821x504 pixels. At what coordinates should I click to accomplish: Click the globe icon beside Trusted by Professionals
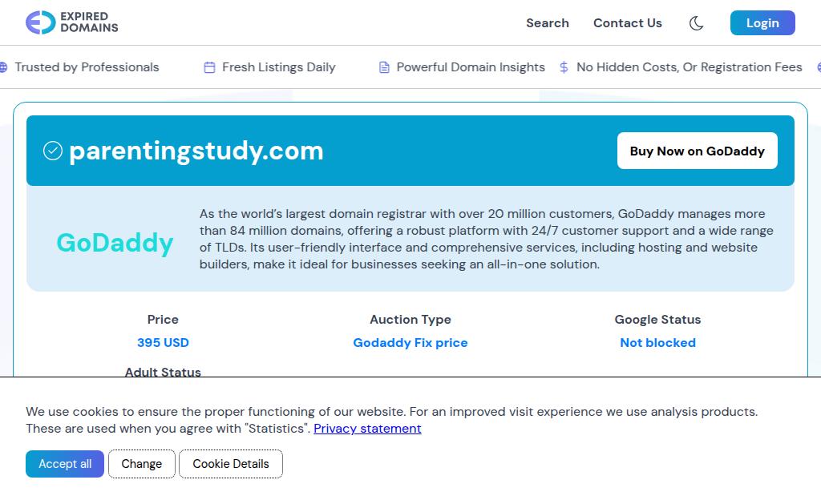[3, 67]
